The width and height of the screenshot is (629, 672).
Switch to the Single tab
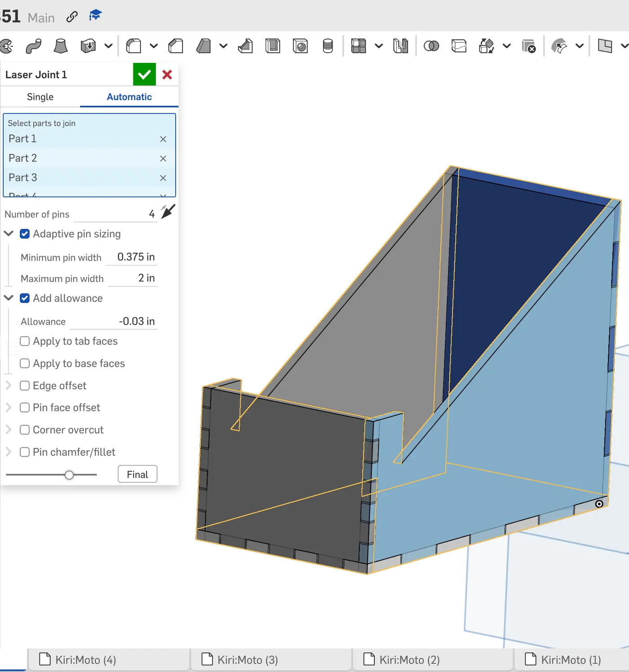point(40,97)
